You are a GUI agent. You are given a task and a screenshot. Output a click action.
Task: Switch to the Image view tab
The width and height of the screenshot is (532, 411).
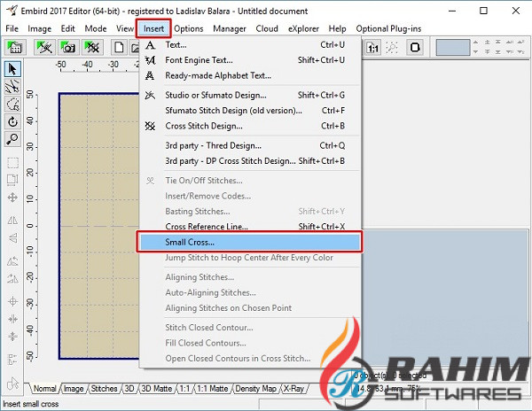[74, 389]
